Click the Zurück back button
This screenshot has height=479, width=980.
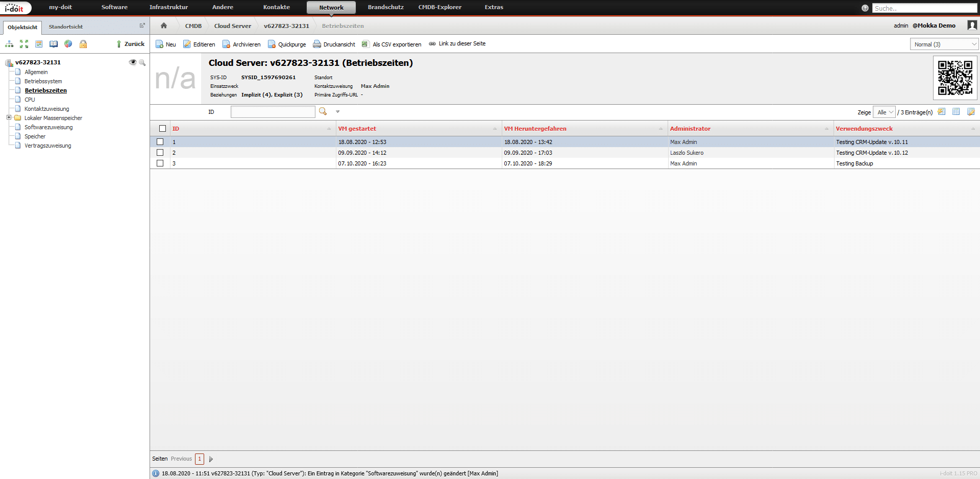pyautogui.click(x=130, y=44)
